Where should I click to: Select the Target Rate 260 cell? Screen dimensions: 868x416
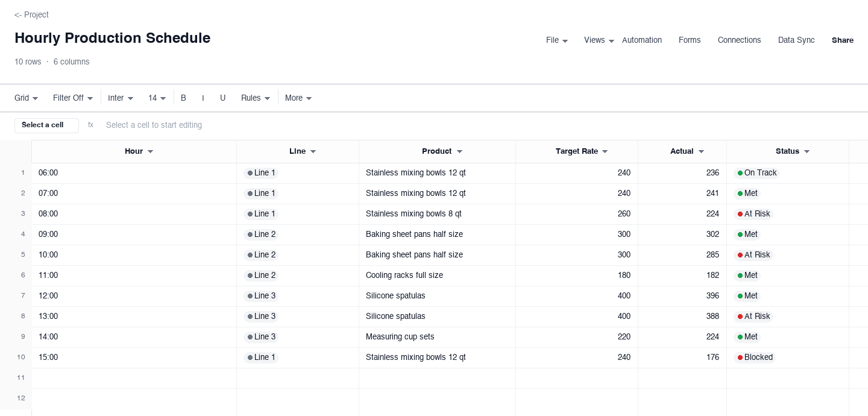[x=577, y=214]
